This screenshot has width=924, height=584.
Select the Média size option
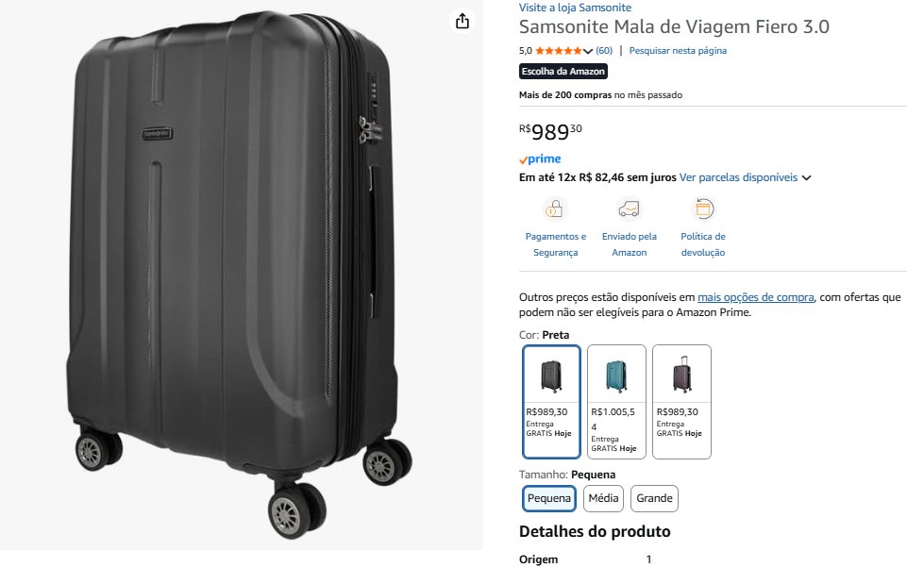(603, 498)
